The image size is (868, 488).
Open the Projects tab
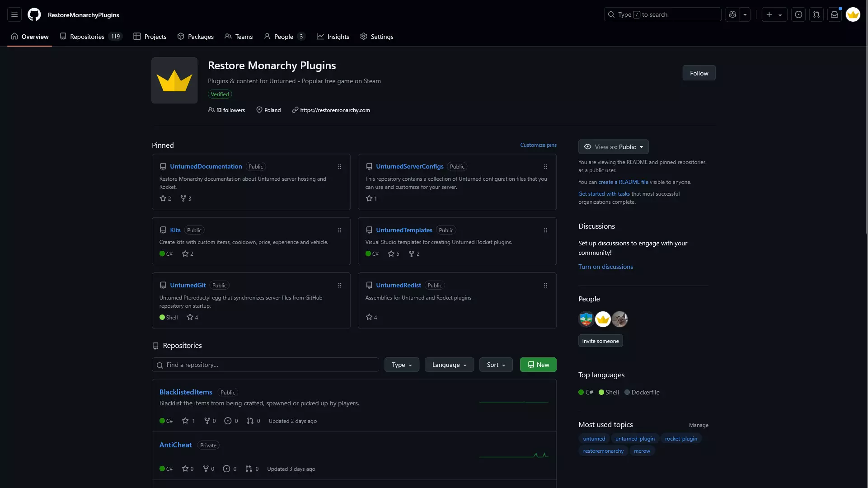[x=150, y=37]
